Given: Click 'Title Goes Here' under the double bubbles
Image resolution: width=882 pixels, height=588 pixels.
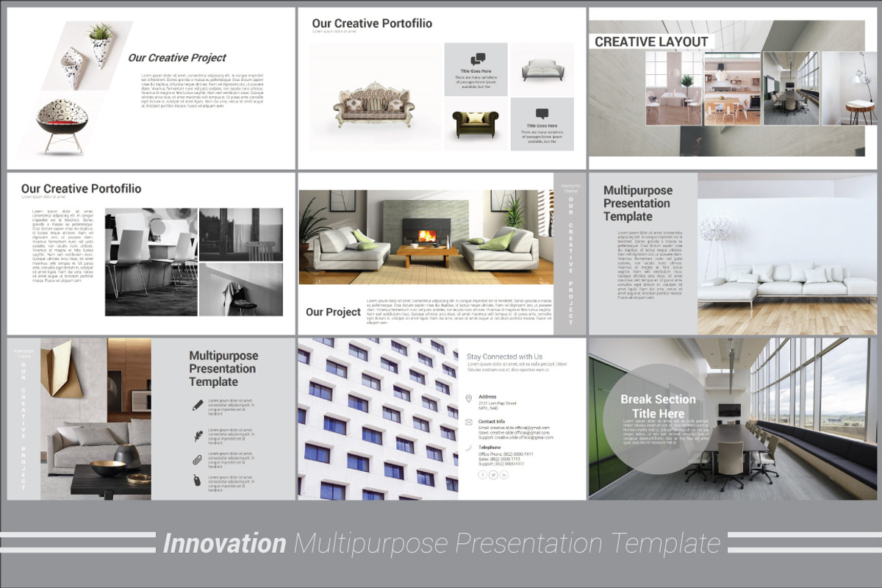Looking at the screenshot, I should 476,72.
